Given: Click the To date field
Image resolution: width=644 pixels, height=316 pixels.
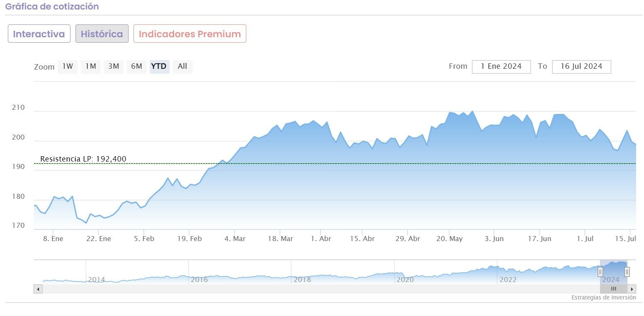Looking at the screenshot, I should [x=581, y=66].
